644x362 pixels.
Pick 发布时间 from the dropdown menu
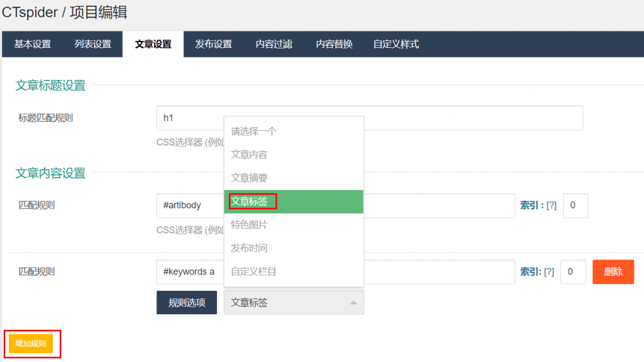pos(294,249)
